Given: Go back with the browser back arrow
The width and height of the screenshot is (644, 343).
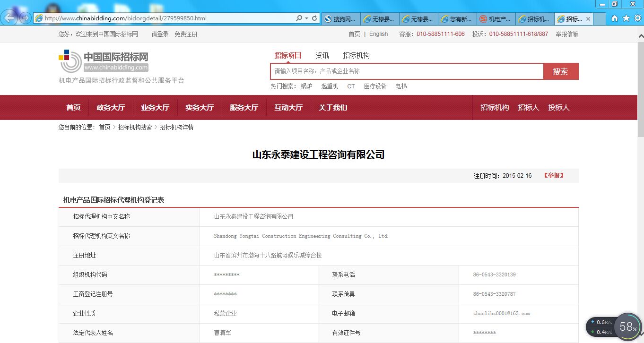Looking at the screenshot, I should coord(9,18).
